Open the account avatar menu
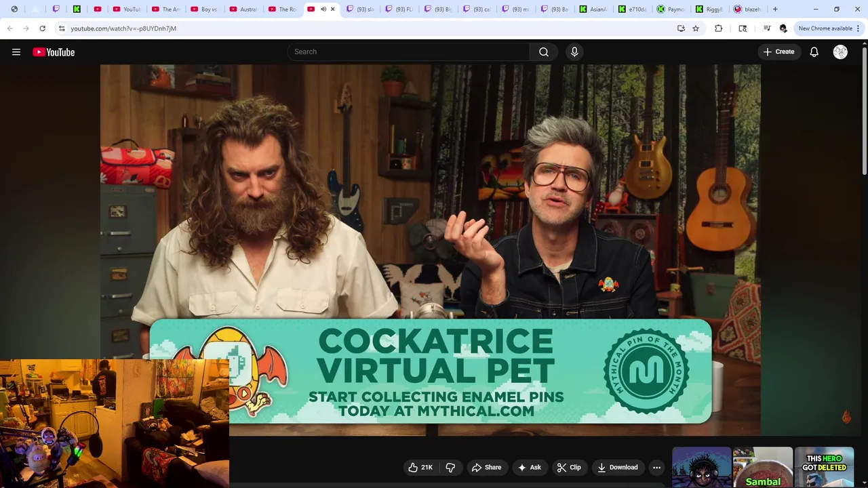Screen dimensions: 868x488 coord(840,52)
